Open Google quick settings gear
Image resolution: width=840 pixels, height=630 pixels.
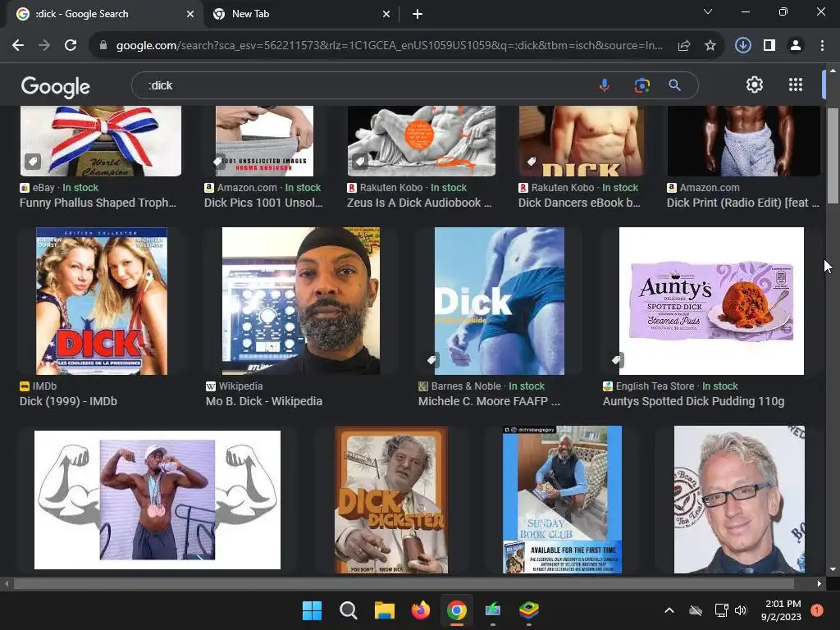coord(755,84)
